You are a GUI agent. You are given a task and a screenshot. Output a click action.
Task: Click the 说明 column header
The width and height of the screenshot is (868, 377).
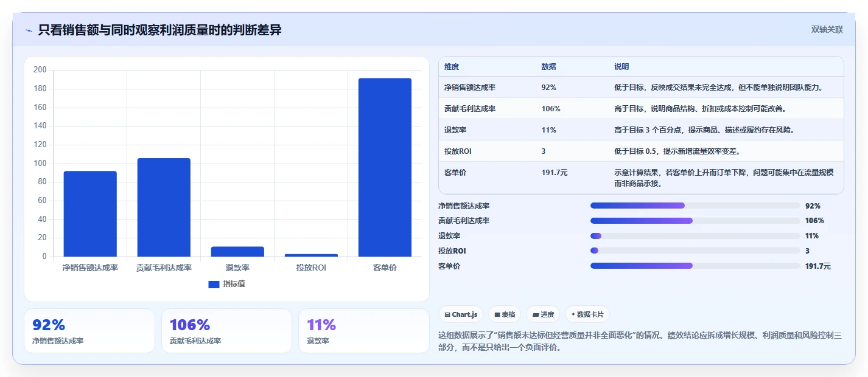(621, 66)
